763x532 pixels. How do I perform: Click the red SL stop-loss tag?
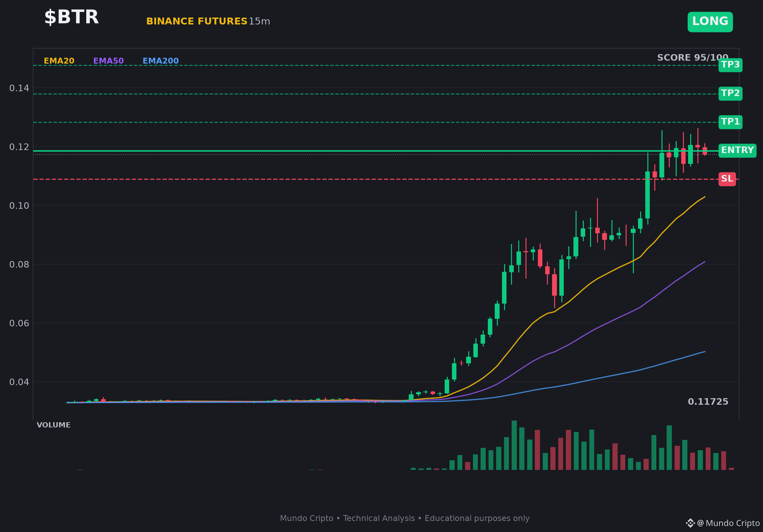pos(727,179)
